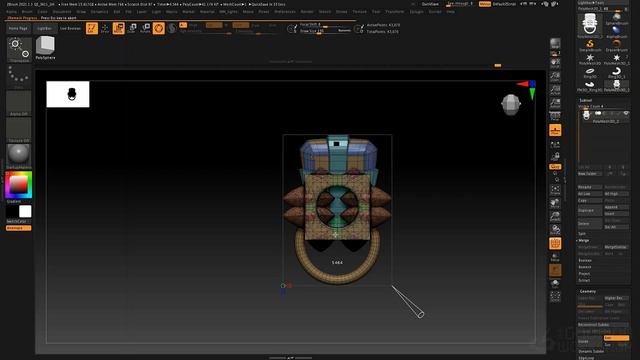Open the Transform menu
Image resolution: width=640 pixels, height=360 pixels.
point(394,12)
